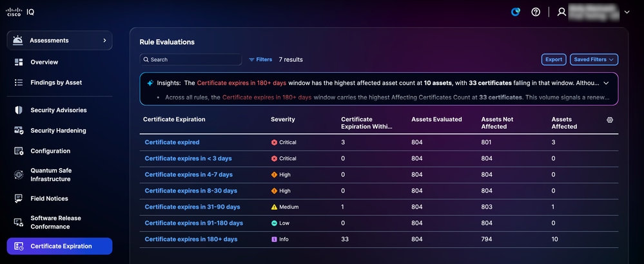Click the 7 results count text
This screenshot has height=264, width=644.
291,59
